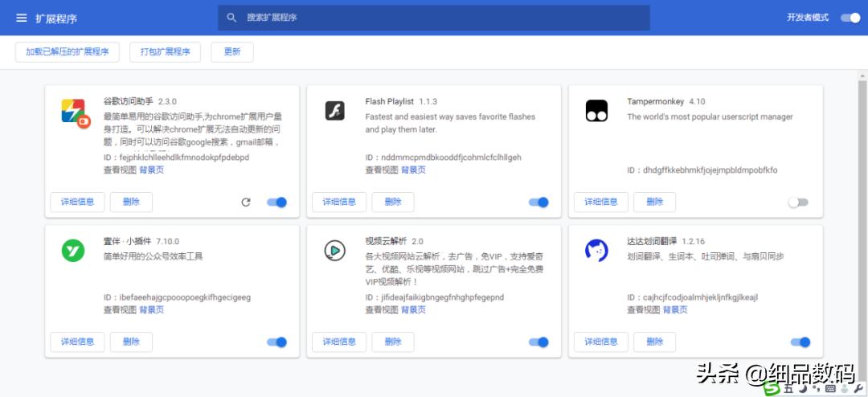Remove Flash Playlist with 删除 button
Viewport: 868px width, 397px height.
(393, 202)
